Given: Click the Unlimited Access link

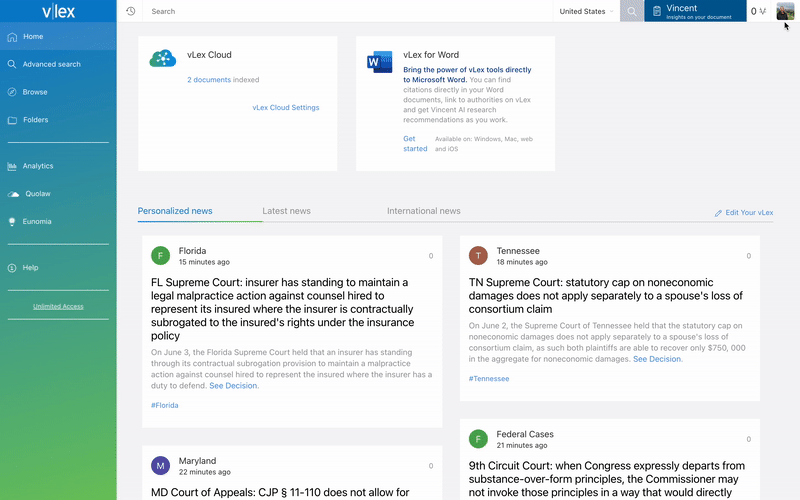Looking at the screenshot, I should point(58,307).
